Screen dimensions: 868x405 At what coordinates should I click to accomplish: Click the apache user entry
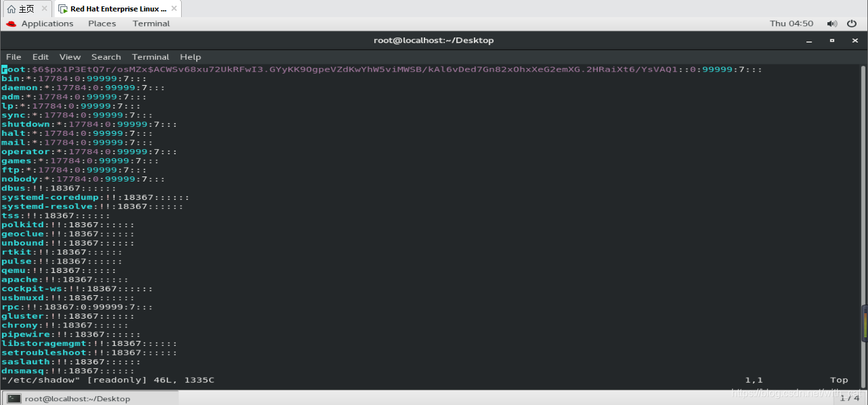[x=65, y=279]
